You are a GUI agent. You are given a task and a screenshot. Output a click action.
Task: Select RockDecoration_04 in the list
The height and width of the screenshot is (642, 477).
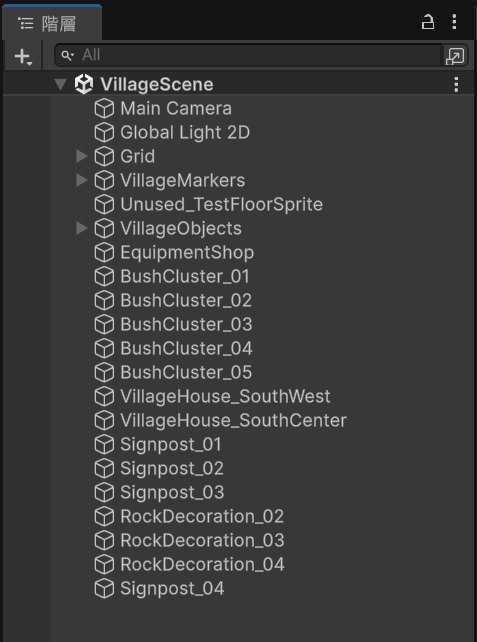coord(202,564)
